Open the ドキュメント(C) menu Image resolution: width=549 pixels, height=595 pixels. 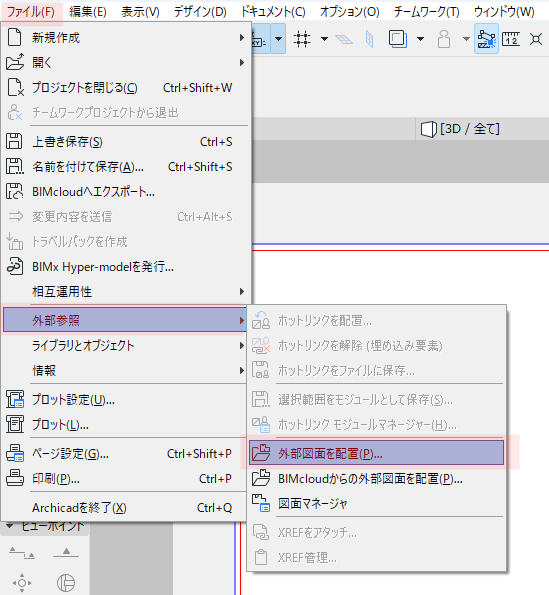273,12
